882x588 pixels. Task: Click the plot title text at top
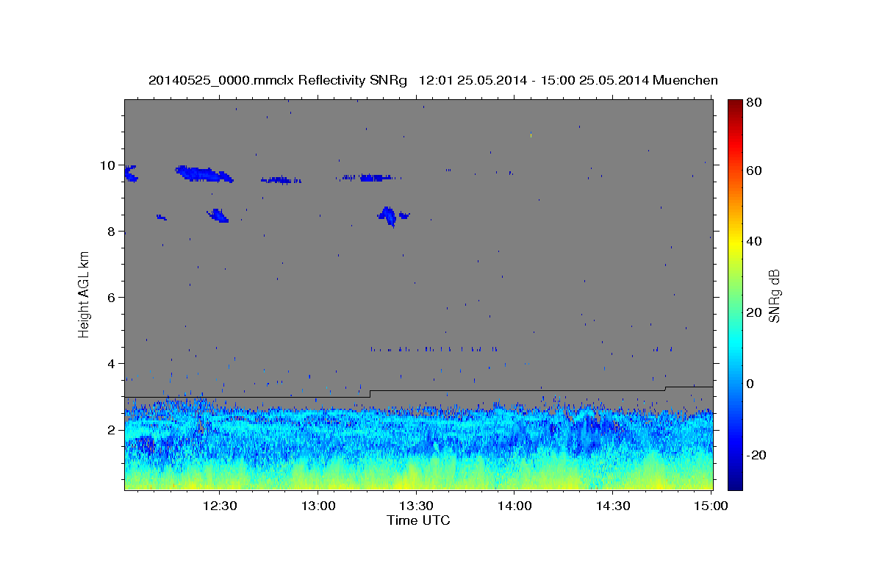[433, 80]
